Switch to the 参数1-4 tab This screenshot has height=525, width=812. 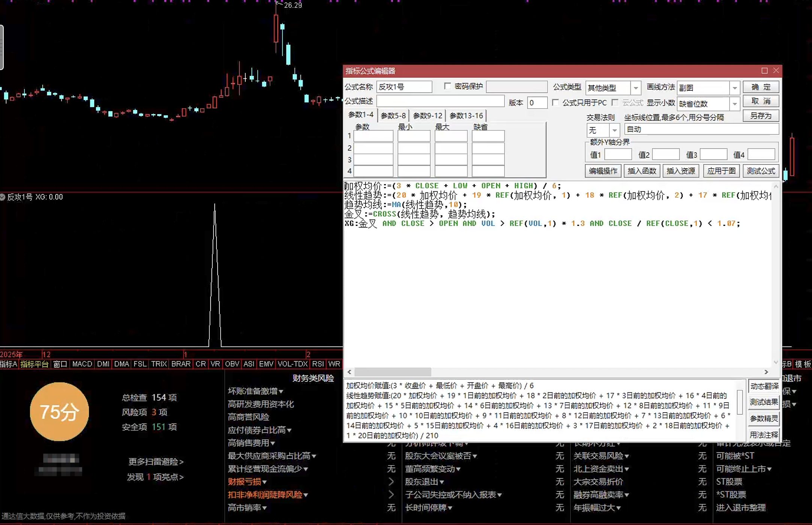[361, 115]
